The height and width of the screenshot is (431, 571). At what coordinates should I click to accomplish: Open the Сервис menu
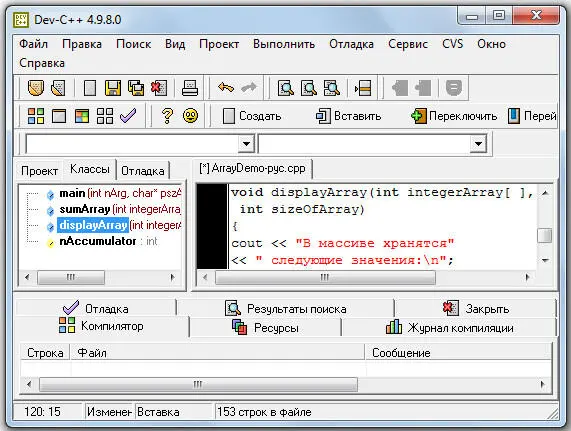(408, 44)
